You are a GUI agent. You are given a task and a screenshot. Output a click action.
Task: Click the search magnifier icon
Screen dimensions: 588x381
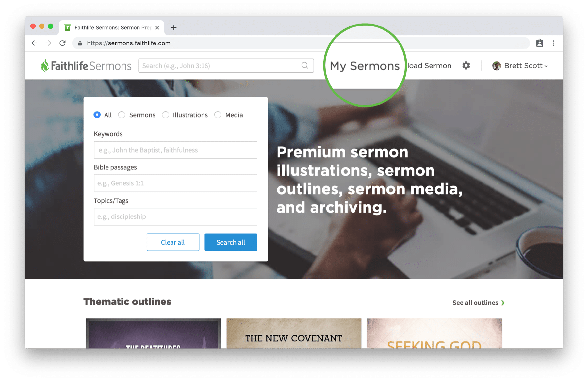(305, 66)
